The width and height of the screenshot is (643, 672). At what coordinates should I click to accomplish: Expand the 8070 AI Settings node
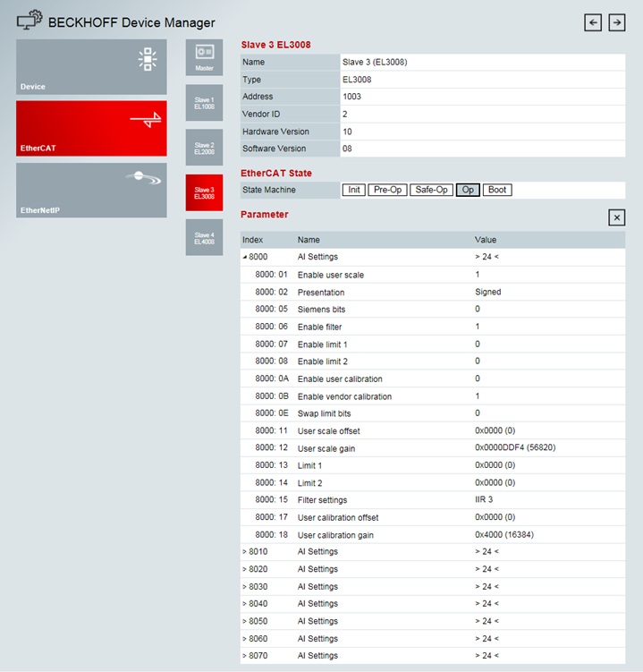tap(245, 656)
